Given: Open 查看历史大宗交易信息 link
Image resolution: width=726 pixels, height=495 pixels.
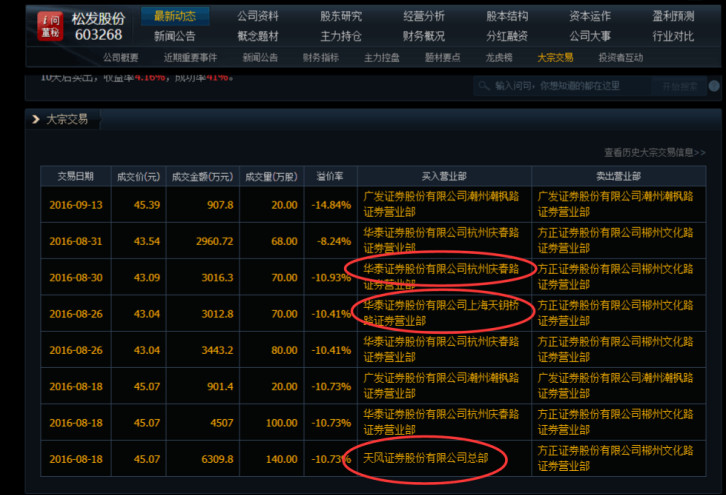Looking at the screenshot, I should coord(654,152).
